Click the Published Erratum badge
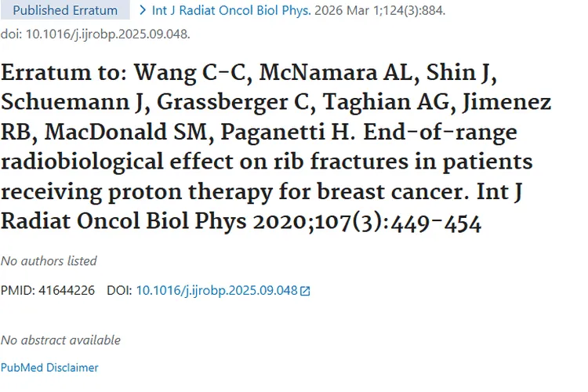588x392 pixels. click(65, 11)
